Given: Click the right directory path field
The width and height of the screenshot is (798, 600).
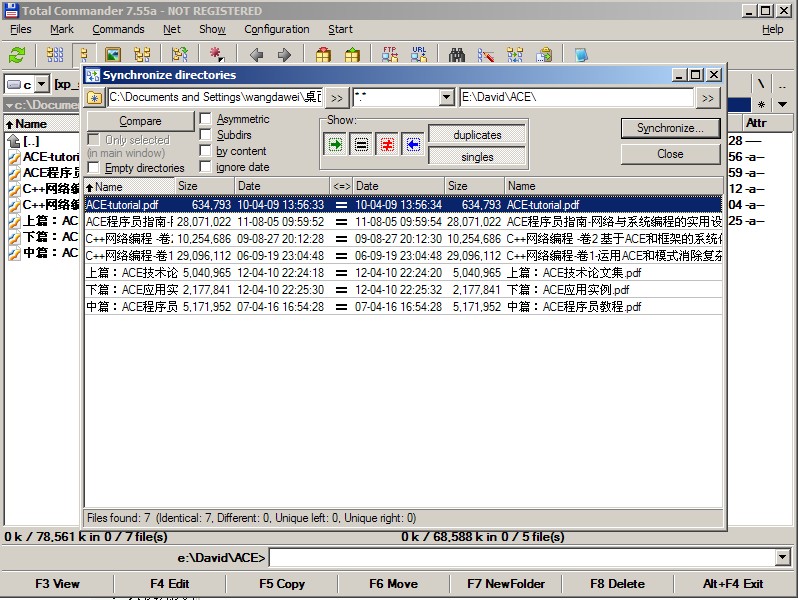Looking at the screenshot, I should coord(576,97).
